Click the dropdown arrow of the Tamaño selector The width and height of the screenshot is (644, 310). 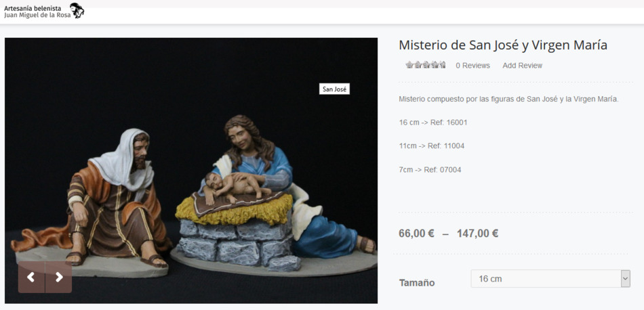[x=625, y=279]
